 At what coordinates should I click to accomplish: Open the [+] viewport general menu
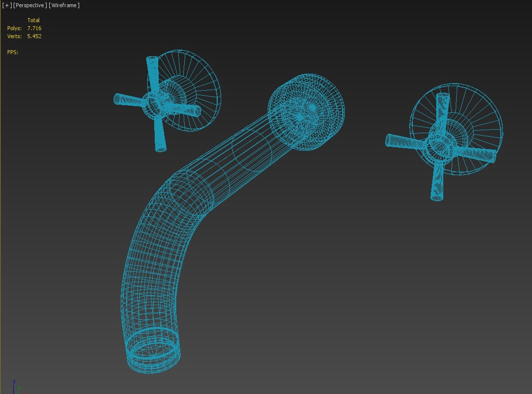pos(7,5)
